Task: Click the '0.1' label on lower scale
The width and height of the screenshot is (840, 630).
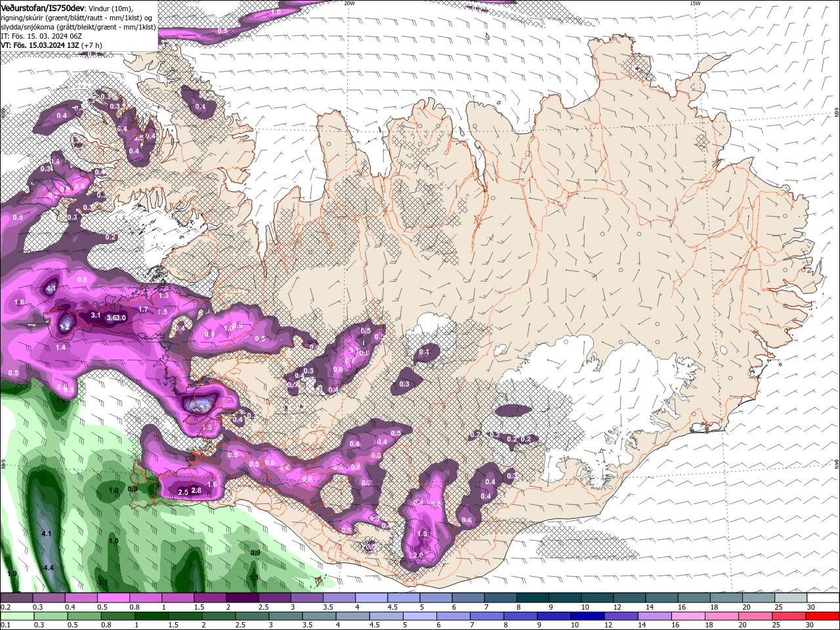Action: coord(5,625)
